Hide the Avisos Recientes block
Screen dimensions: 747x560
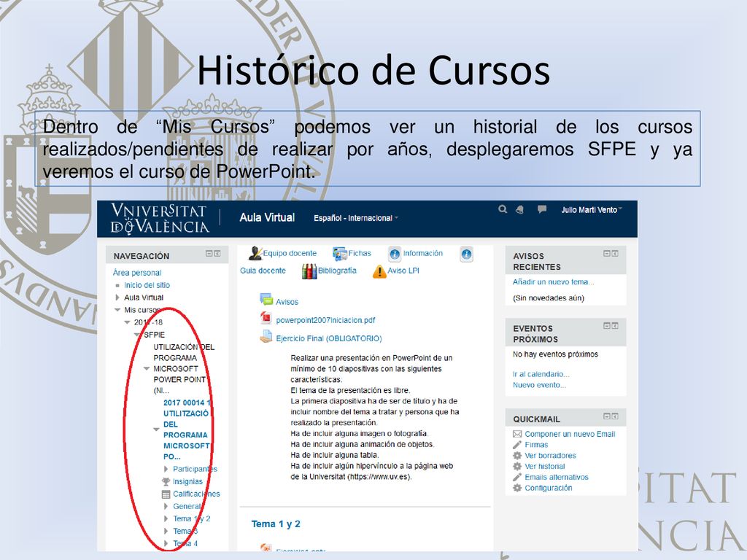607,253
